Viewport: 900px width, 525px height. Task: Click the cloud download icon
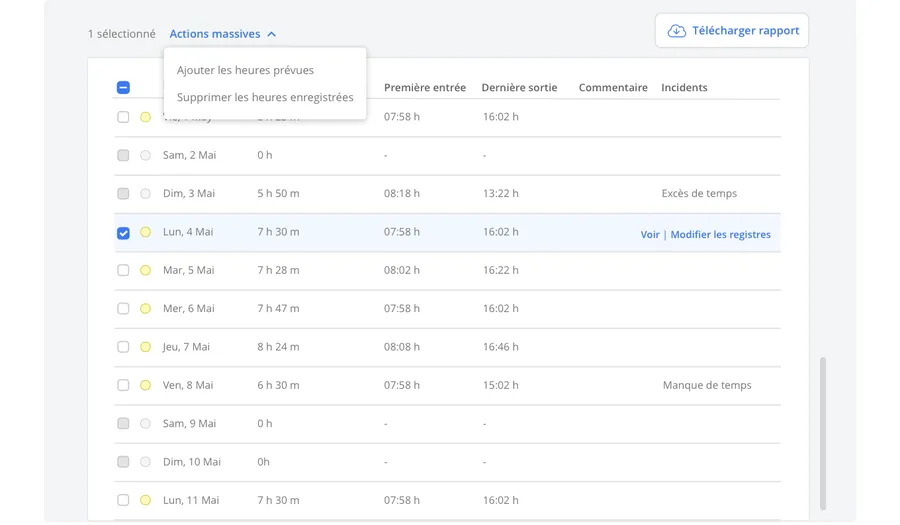pyautogui.click(x=677, y=31)
